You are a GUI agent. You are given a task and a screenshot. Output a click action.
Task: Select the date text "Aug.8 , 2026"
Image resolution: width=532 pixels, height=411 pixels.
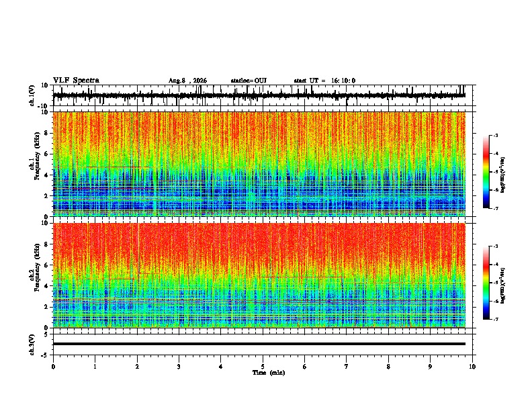click(x=187, y=81)
